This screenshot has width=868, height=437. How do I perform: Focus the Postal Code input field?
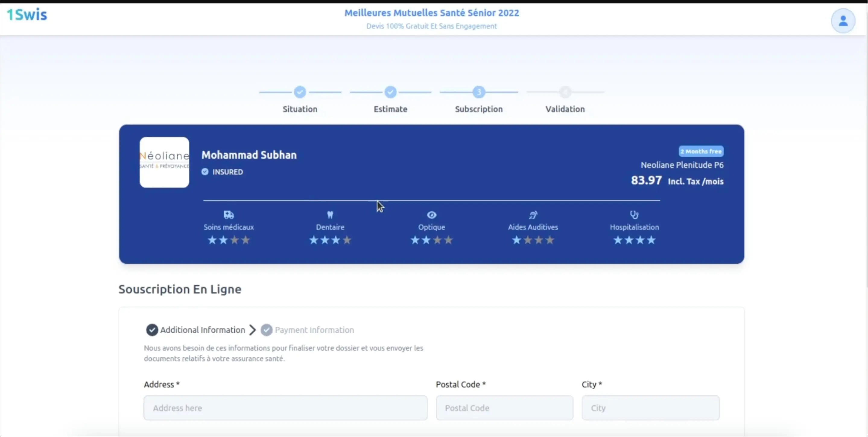(x=505, y=408)
